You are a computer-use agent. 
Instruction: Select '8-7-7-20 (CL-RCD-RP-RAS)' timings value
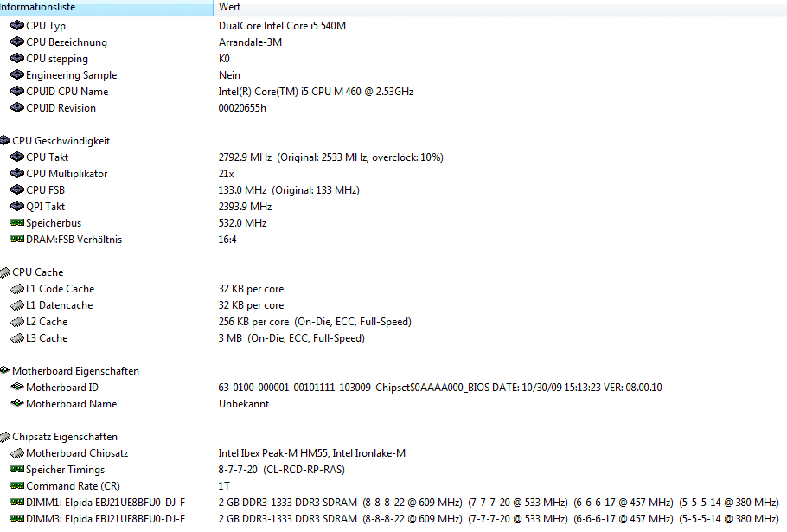[281, 470]
